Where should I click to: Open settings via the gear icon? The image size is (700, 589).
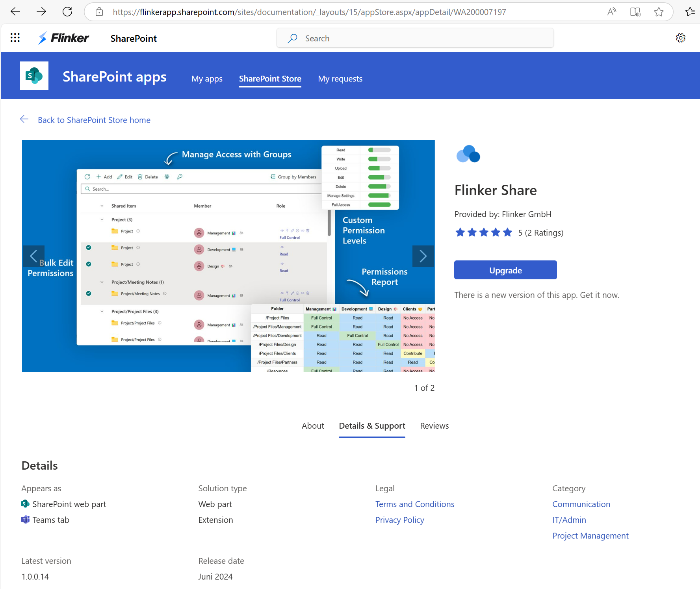click(x=681, y=38)
